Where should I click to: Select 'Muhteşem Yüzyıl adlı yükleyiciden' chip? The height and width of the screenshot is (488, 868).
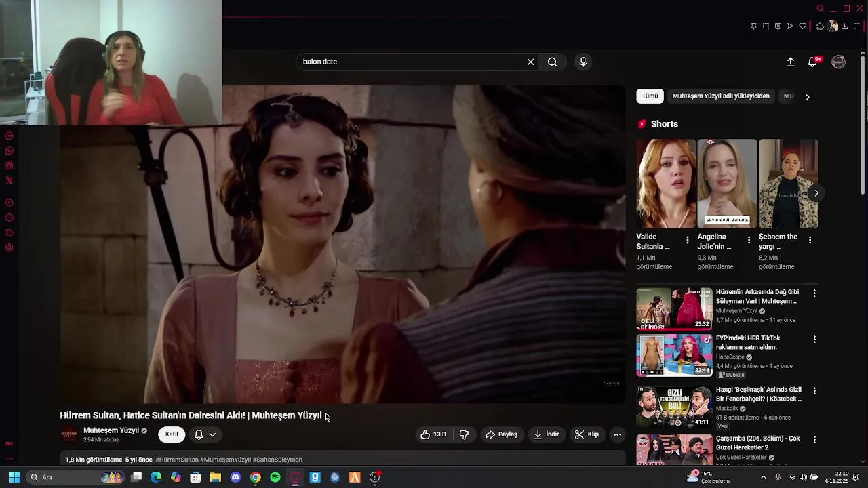pyautogui.click(x=721, y=96)
